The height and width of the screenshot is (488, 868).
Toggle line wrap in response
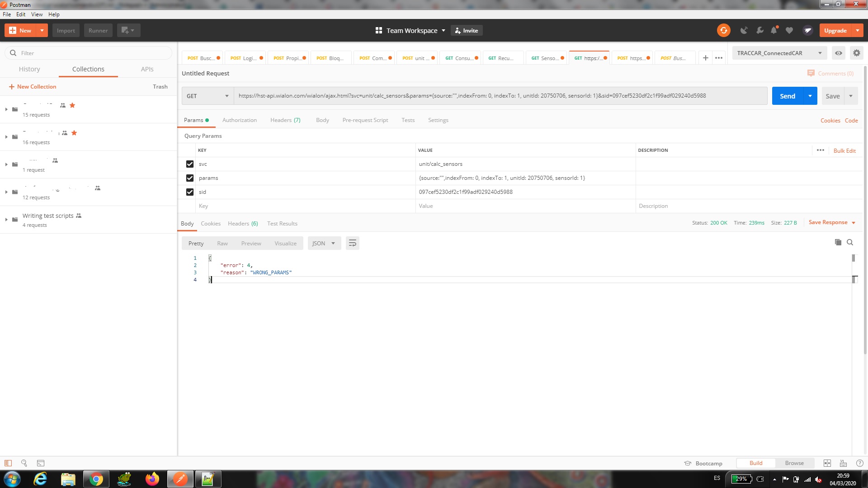352,243
